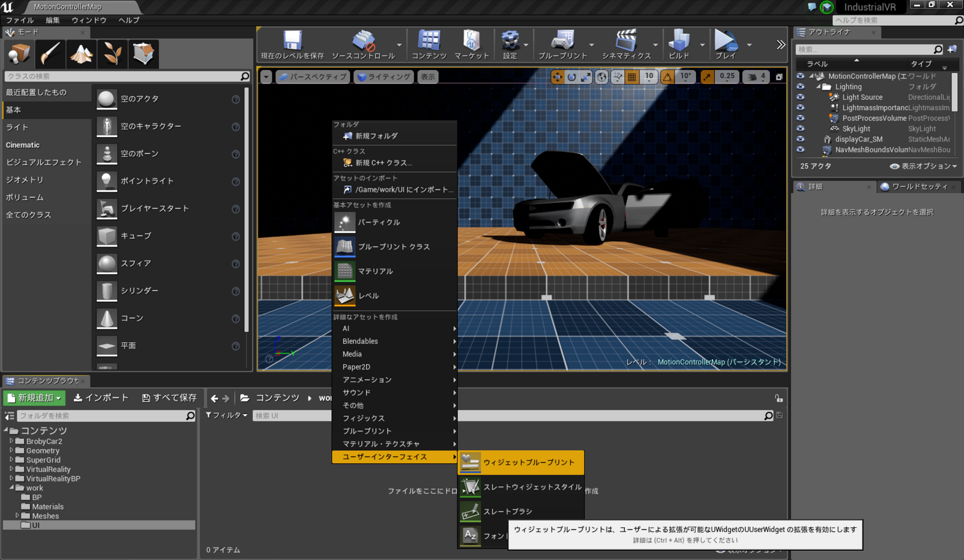Click the camera speed icon in viewport
The height and width of the screenshot is (560, 964).
coord(752,77)
